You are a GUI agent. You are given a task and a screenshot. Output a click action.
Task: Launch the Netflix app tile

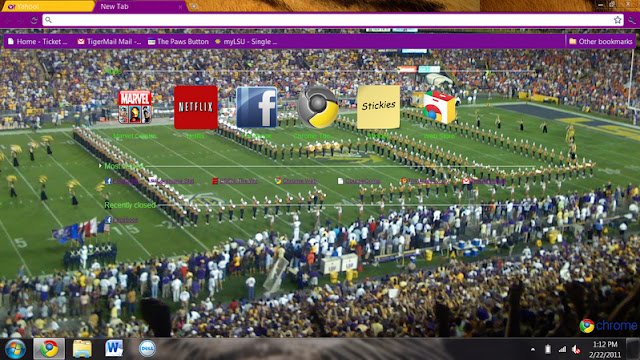coord(196,107)
